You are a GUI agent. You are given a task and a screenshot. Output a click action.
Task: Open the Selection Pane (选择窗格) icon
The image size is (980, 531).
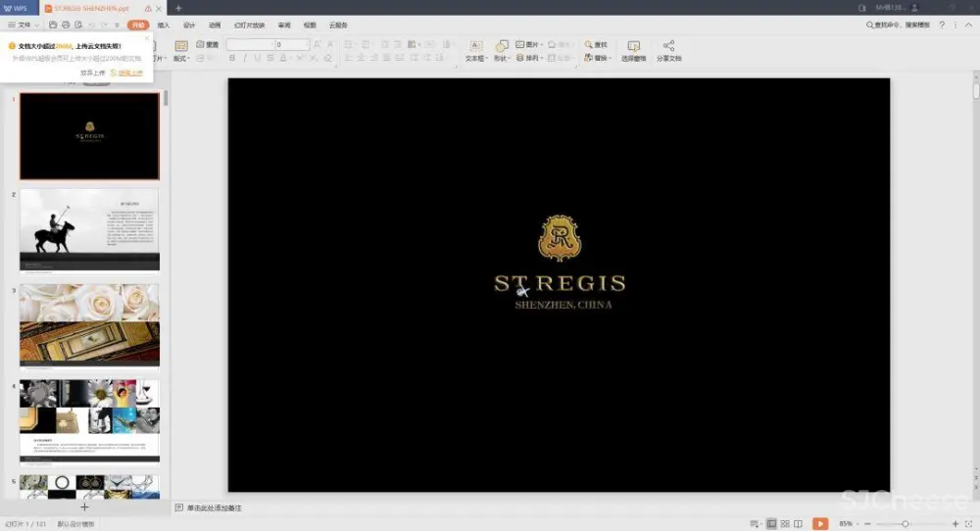633,46
